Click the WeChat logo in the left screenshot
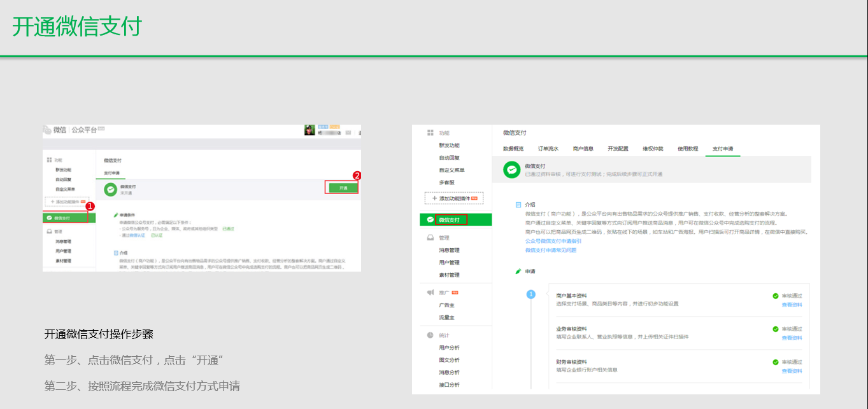The width and height of the screenshot is (868, 409). coord(46,130)
